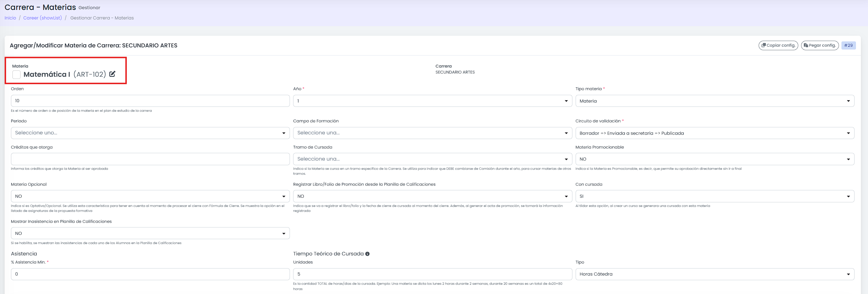Choose a Campo de Formación option

pos(432,133)
